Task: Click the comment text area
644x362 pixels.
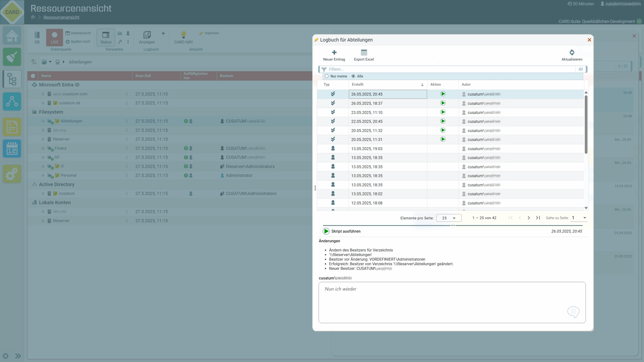Action: [x=452, y=302]
